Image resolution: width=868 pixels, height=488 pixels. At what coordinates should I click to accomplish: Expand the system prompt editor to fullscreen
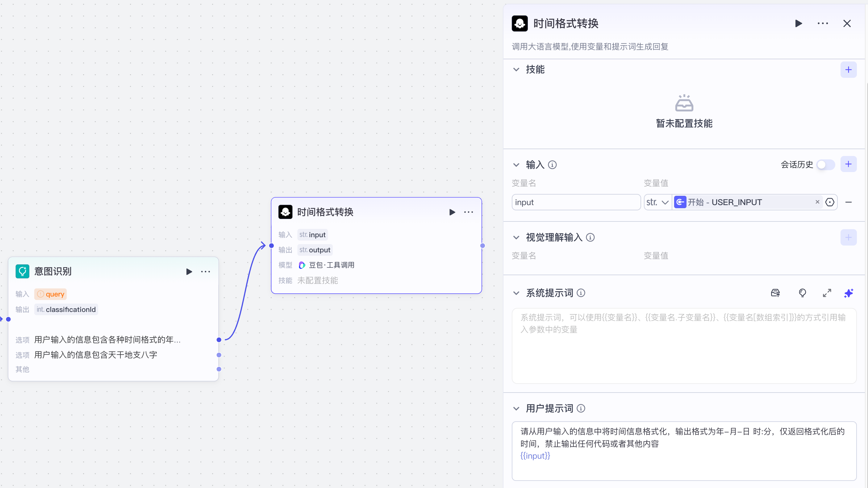(827, 293)
